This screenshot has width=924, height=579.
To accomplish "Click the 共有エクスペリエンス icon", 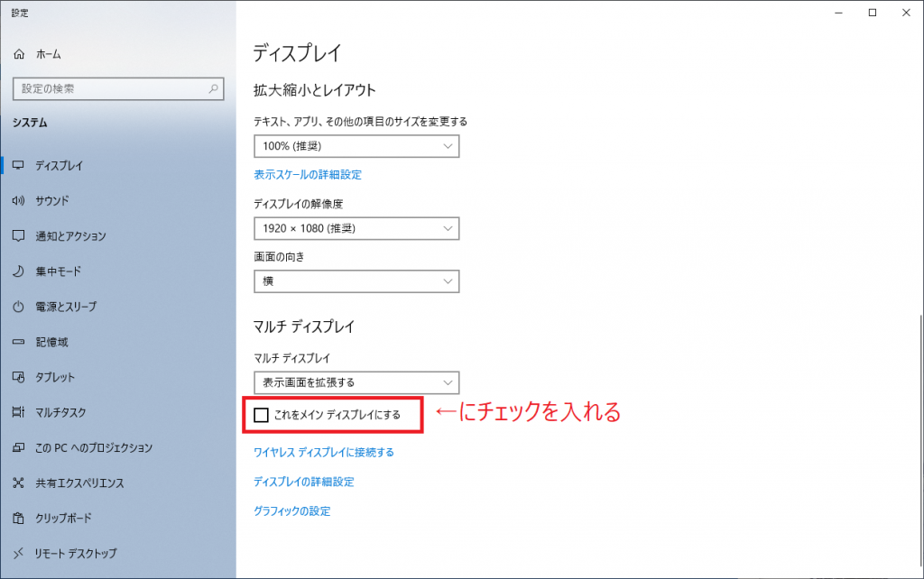I will [x=19, y=483].
